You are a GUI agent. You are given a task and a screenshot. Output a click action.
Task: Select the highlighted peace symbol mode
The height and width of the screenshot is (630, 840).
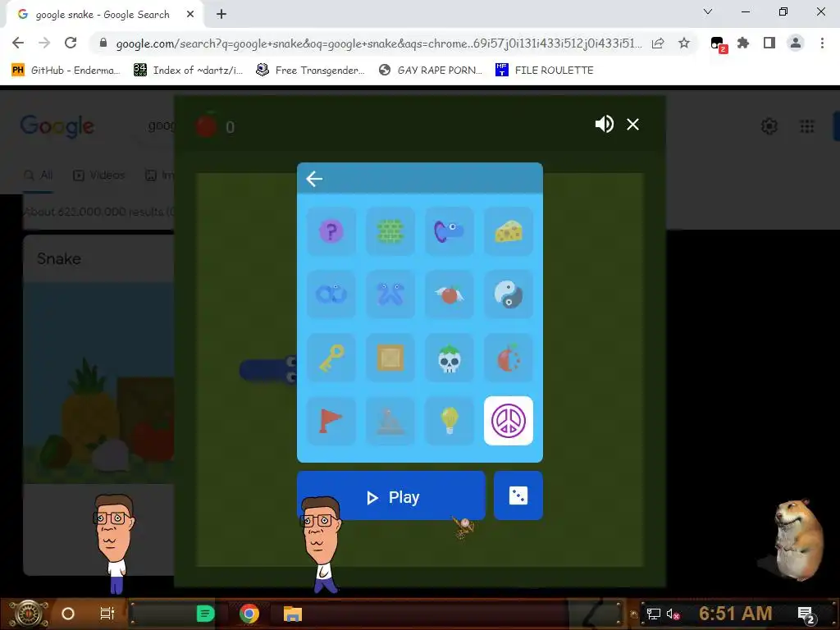pos(509,421)
